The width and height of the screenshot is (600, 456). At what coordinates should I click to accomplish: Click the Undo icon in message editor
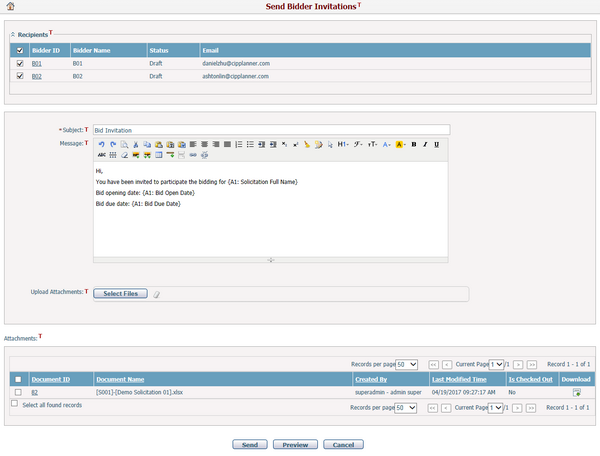click(101, 144)
